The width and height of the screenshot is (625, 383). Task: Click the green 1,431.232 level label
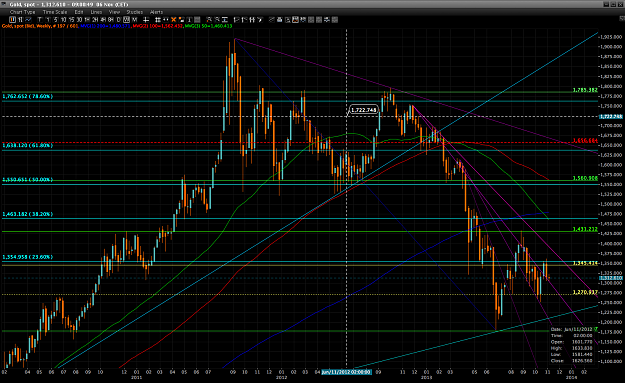585,229
